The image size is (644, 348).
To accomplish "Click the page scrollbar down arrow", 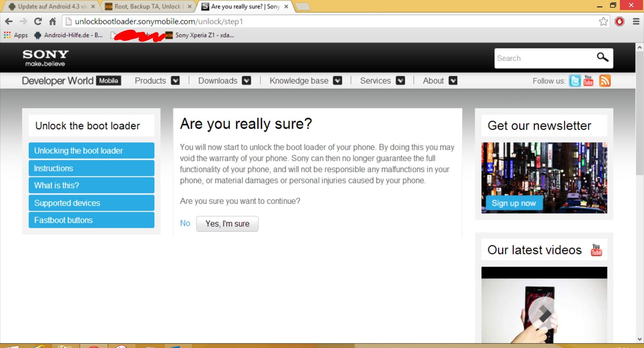I will (640, 339).
